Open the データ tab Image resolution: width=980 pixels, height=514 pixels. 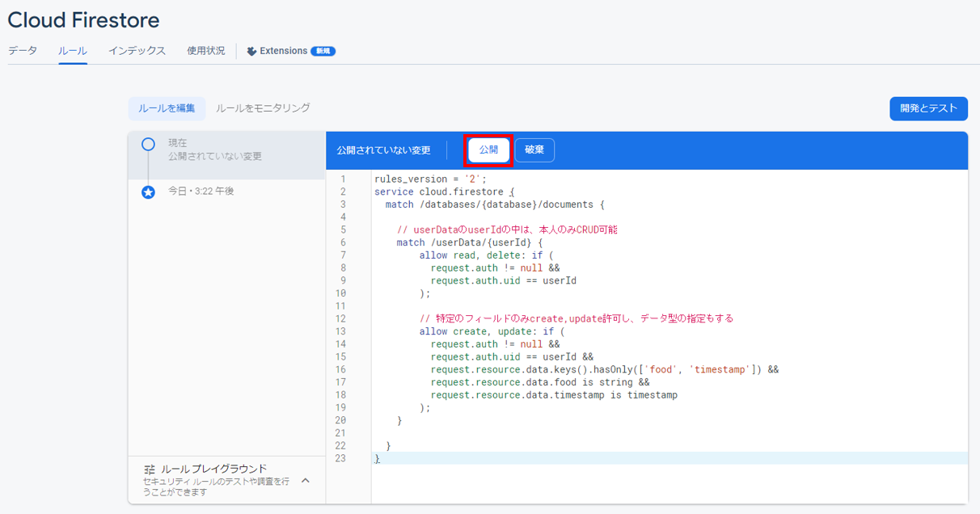pyautogui.click(x=23, y=51)
